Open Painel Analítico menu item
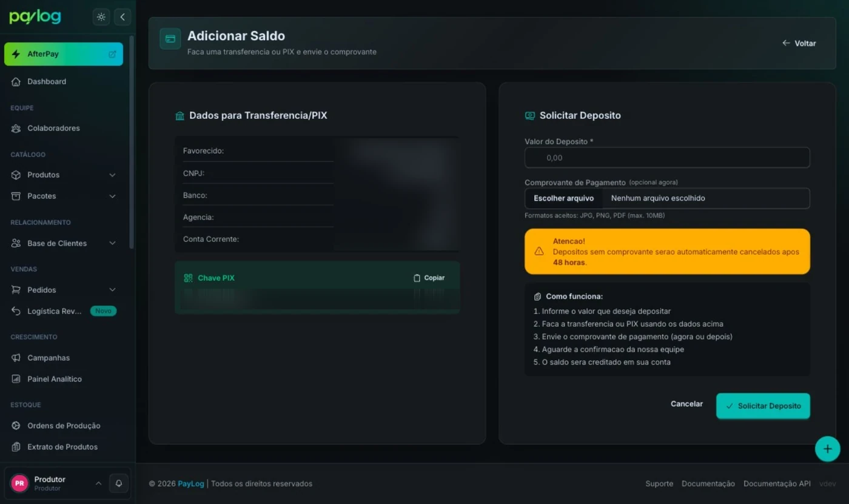 (64, 379)
